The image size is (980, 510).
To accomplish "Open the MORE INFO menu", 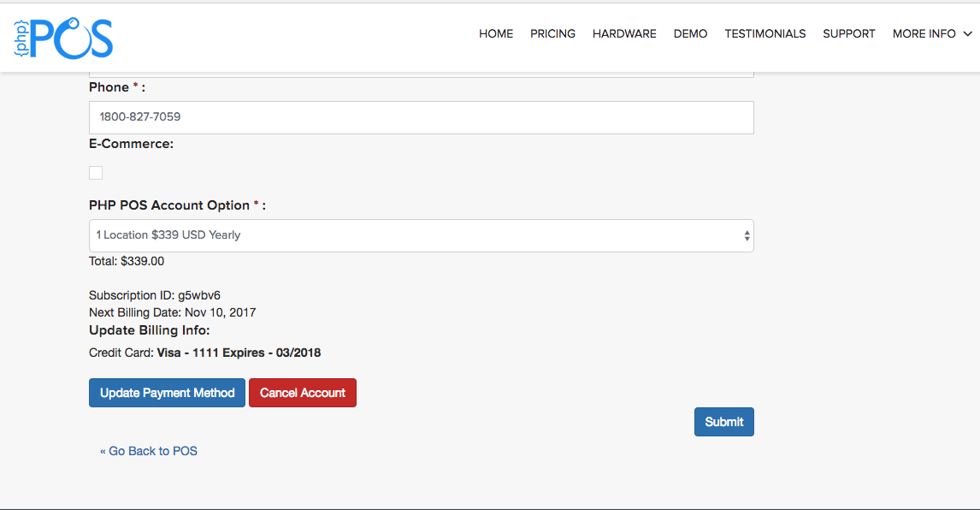I will point(924,34).
